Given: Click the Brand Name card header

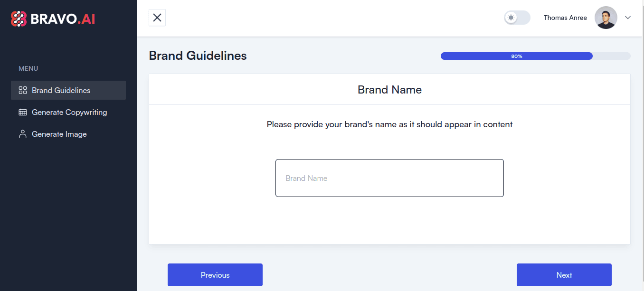Looking at the screenshot, I should [389, 89].
